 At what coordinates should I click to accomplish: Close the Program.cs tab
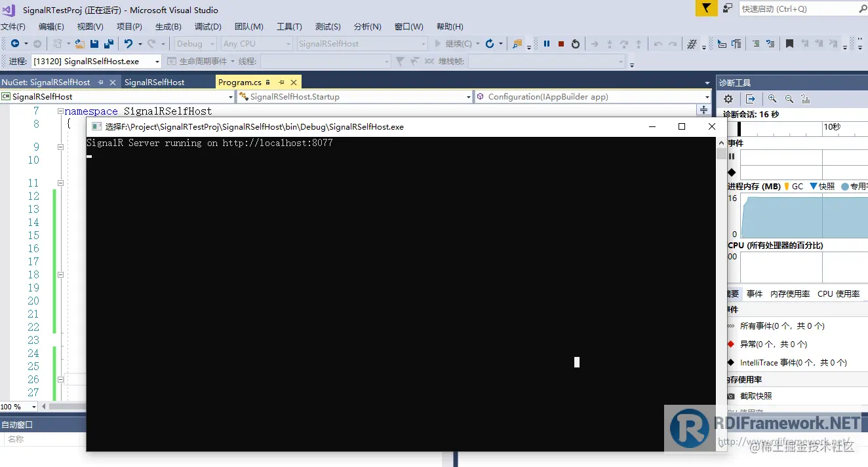[x=294, y=83]
